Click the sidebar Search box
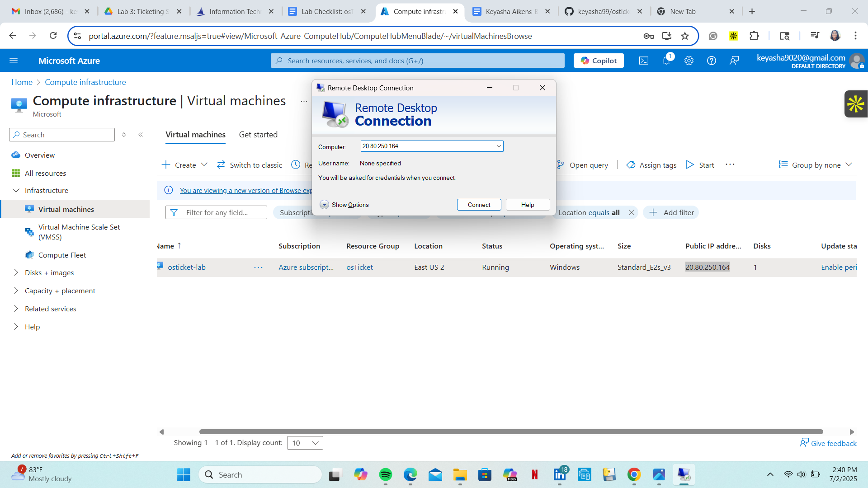Viewport: 868px width, 488px height. point(62,135)
